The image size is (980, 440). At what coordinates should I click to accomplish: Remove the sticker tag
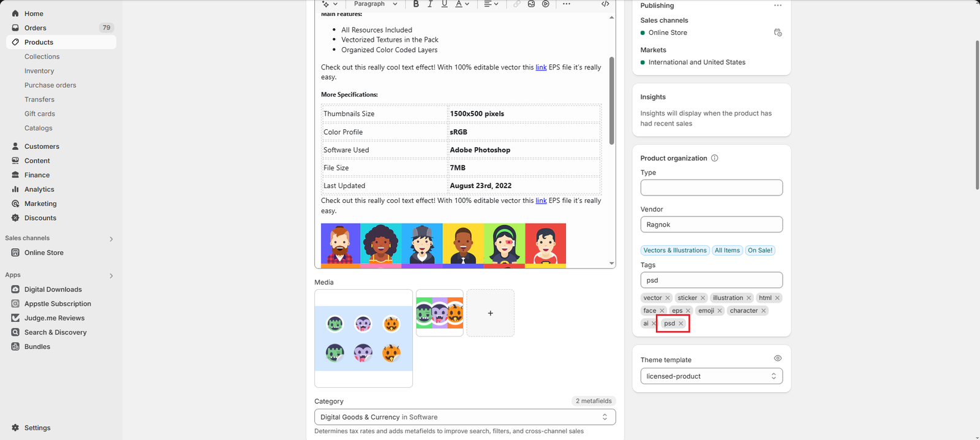click(x=703, y=298)
